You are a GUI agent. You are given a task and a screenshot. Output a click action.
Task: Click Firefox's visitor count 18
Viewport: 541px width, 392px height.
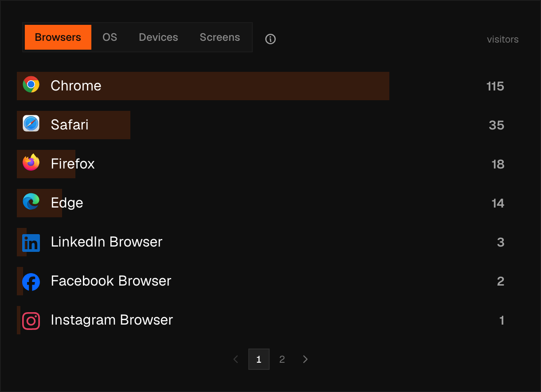[x=498, y=164]
